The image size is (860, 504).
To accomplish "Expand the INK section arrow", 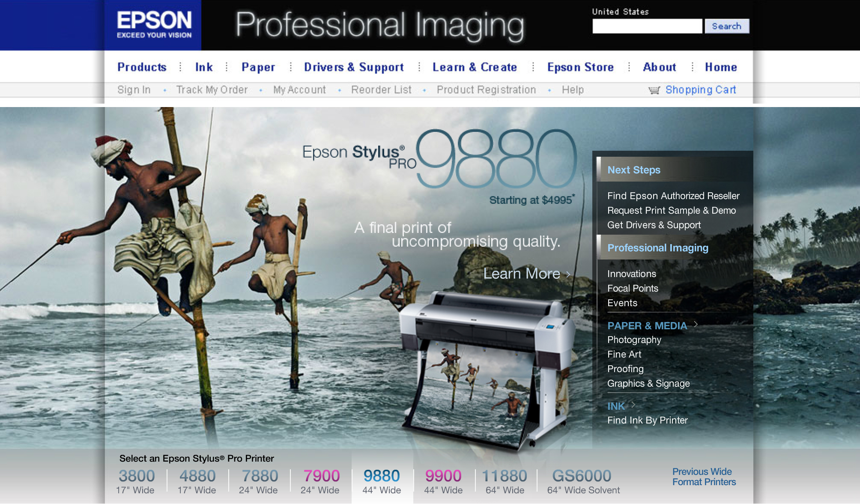I will pos(633,404).
